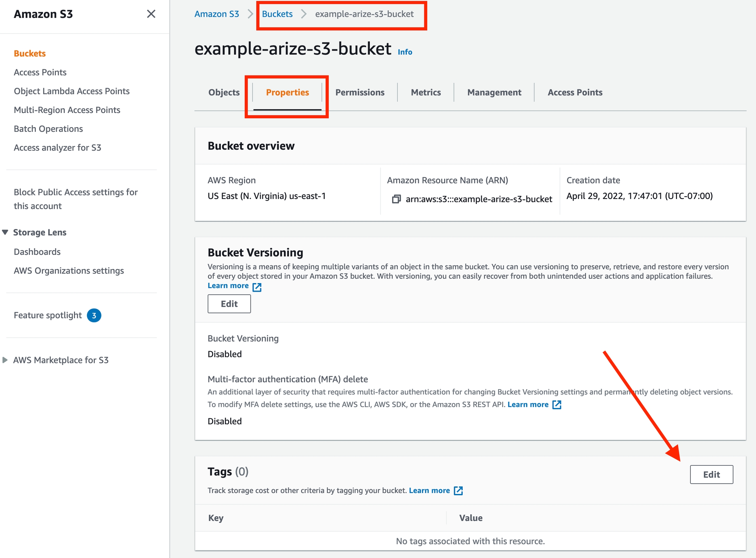Image resolution: width=756 pixels, height=558 pixels.
Task: Click the breadcrumb chevron after Amazon S3
Action: click(250, 14)
